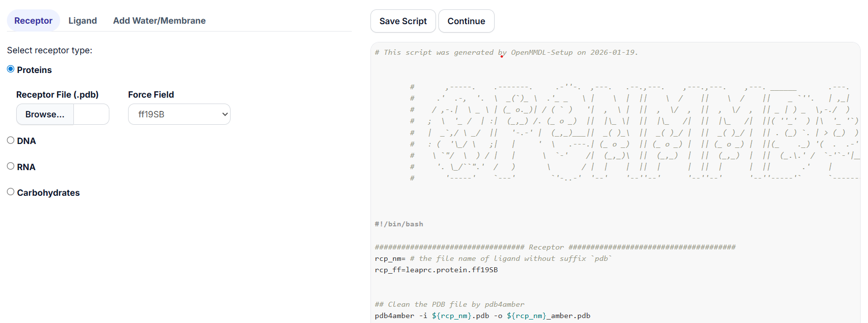The width and height of the screenshot is (868, 323).
Task: Select the Carbohydrates receptor type
Action: pyautogui.click(x=10, y=192)
